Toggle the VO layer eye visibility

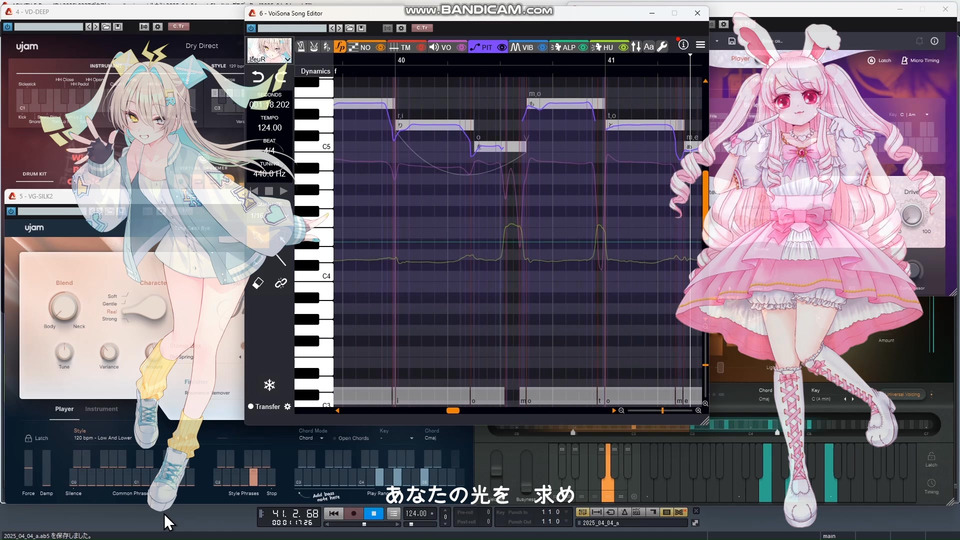tap(461, 47)
